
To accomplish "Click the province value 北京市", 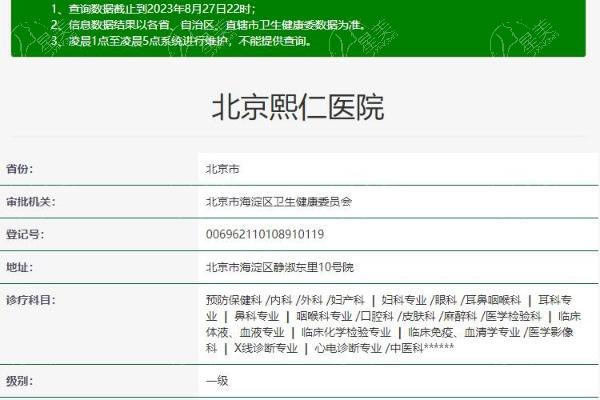I will coord(222,169).
